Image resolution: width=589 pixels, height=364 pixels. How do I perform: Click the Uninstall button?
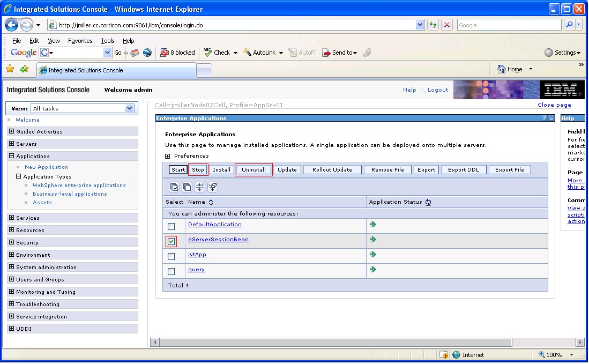[254, 170]
